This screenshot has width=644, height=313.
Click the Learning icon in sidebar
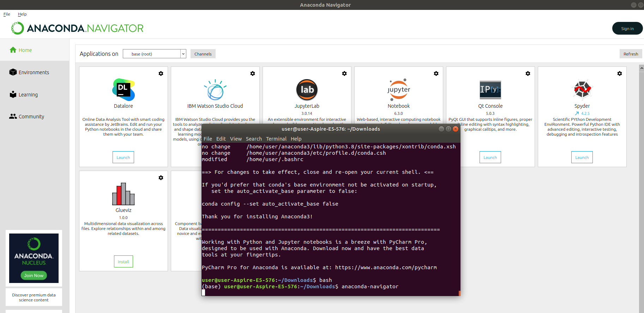(13, 94)
